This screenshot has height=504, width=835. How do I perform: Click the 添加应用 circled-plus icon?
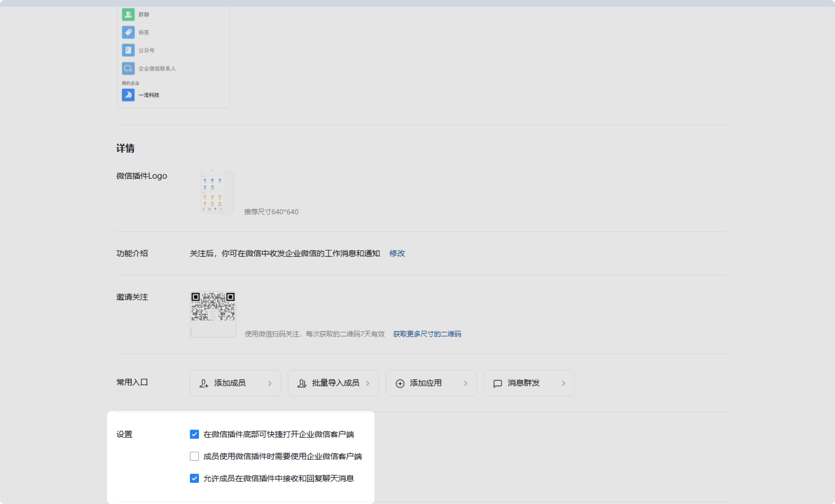pyautogui.click(x=400, y=383)
